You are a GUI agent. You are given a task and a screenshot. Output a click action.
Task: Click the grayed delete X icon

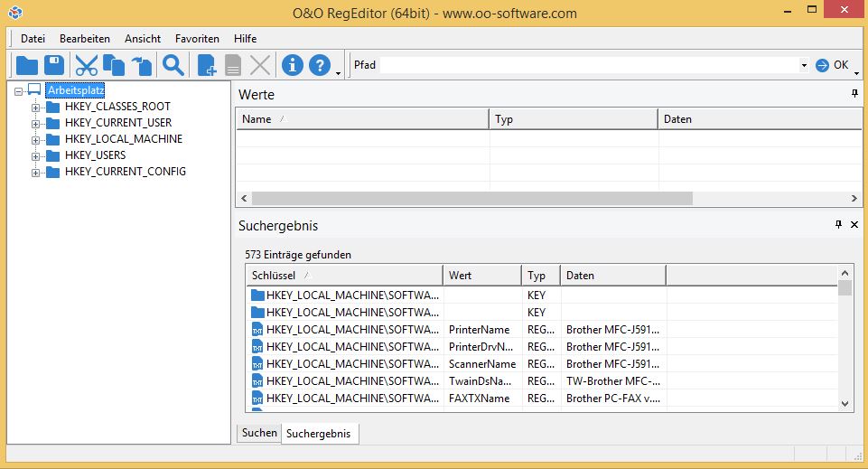(x=260, y=65)
